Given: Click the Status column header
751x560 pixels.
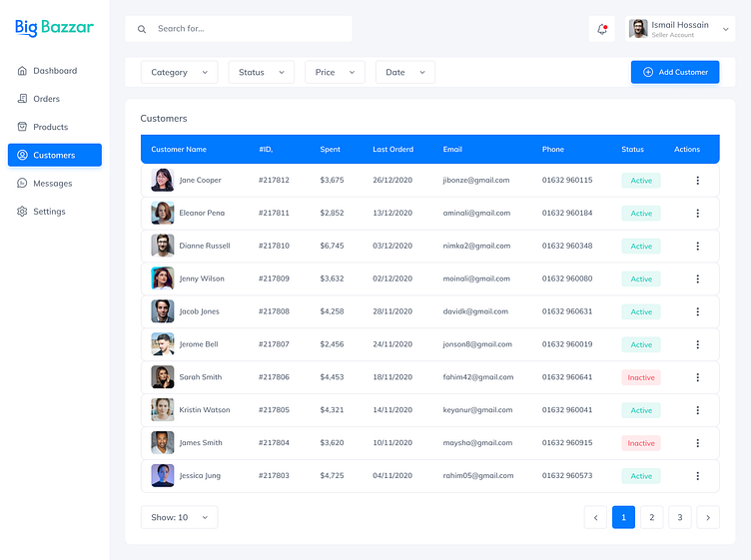Looking at the screenshot, I should tap(633, 150).
